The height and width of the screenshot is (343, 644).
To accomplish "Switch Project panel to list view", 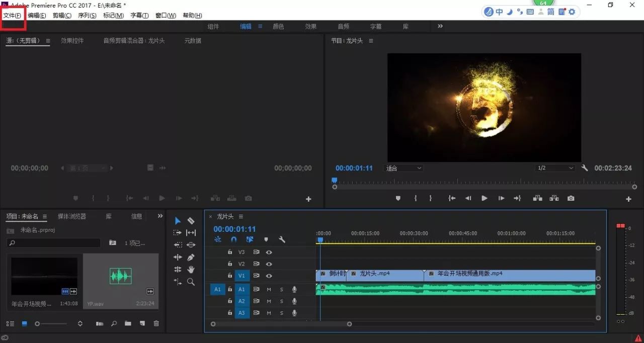I will pyautogui.click(x=10, y=324).
